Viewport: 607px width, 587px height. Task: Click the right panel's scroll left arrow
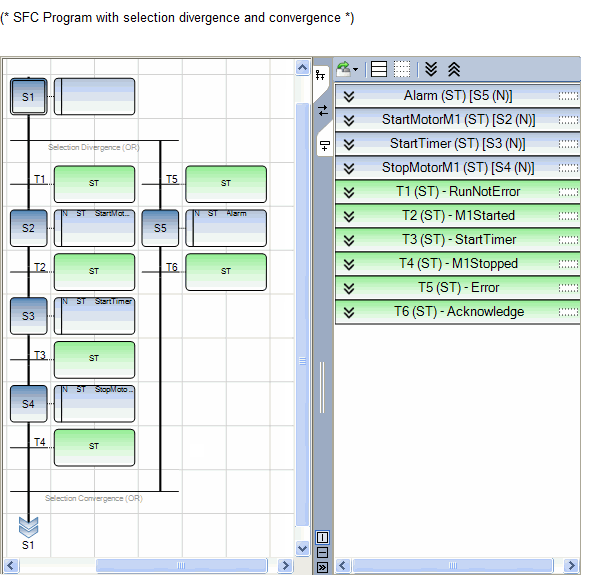(343, 566)
